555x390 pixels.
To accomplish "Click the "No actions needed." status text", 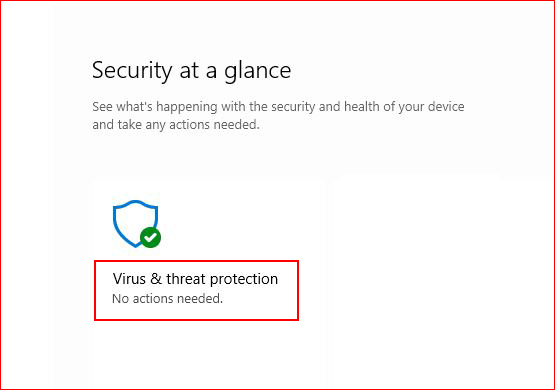I will pos(167,299).
